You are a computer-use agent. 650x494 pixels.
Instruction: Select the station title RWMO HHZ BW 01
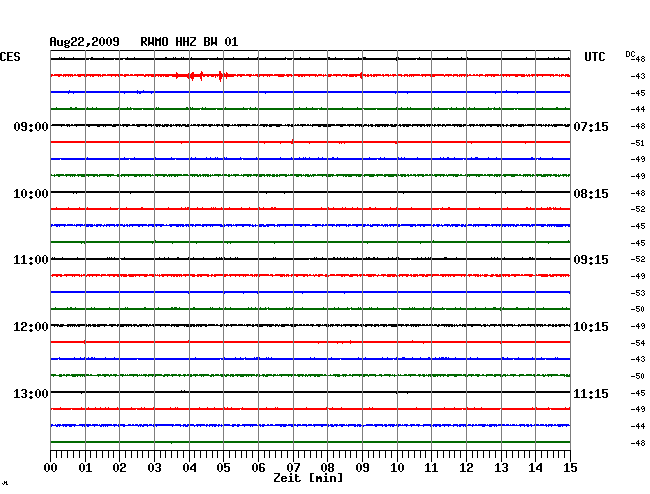point(189,42)
